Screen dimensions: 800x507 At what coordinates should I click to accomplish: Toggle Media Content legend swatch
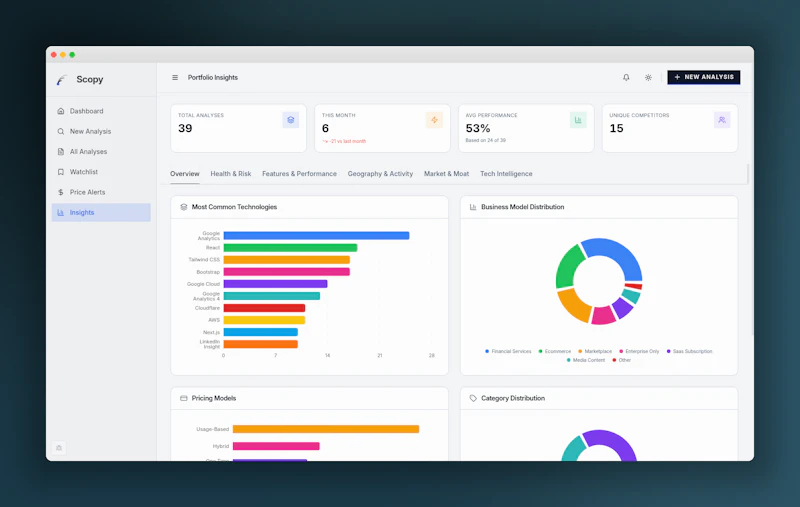coord(568,360)
